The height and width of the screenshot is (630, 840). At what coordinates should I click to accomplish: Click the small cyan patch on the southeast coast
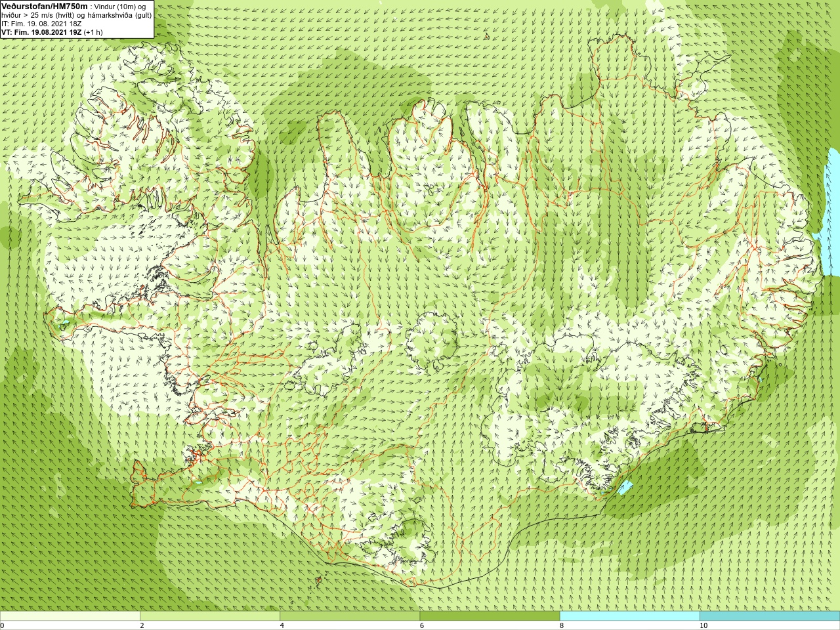(625, 487)
